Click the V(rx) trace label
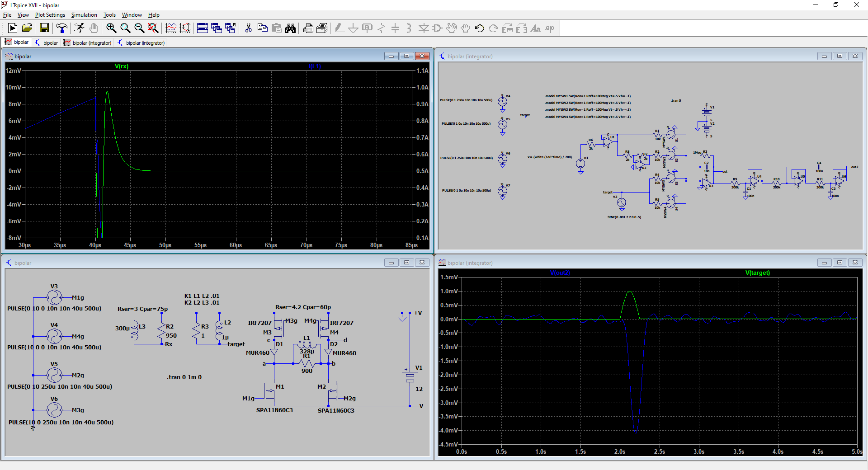868x470 pixels. tap(122, 66)
